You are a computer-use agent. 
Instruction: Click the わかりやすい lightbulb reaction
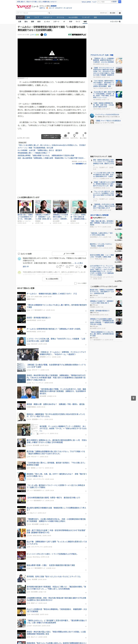point(74,135)
